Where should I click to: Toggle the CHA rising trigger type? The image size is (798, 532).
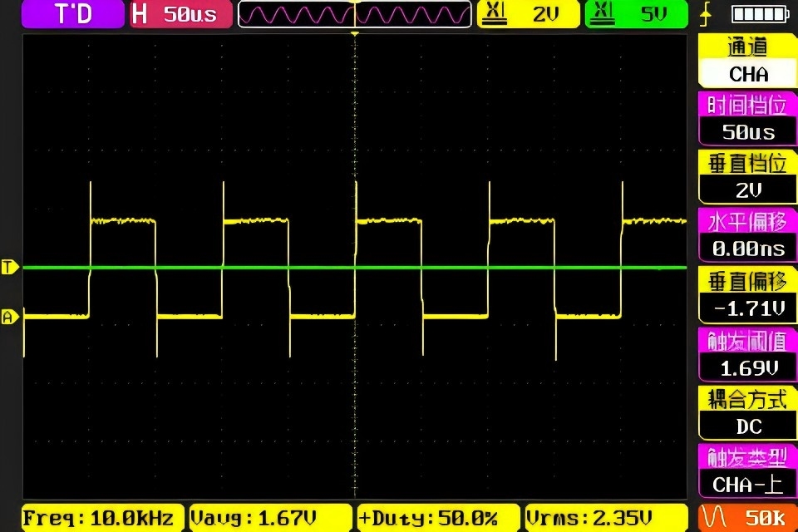(748, 484)
